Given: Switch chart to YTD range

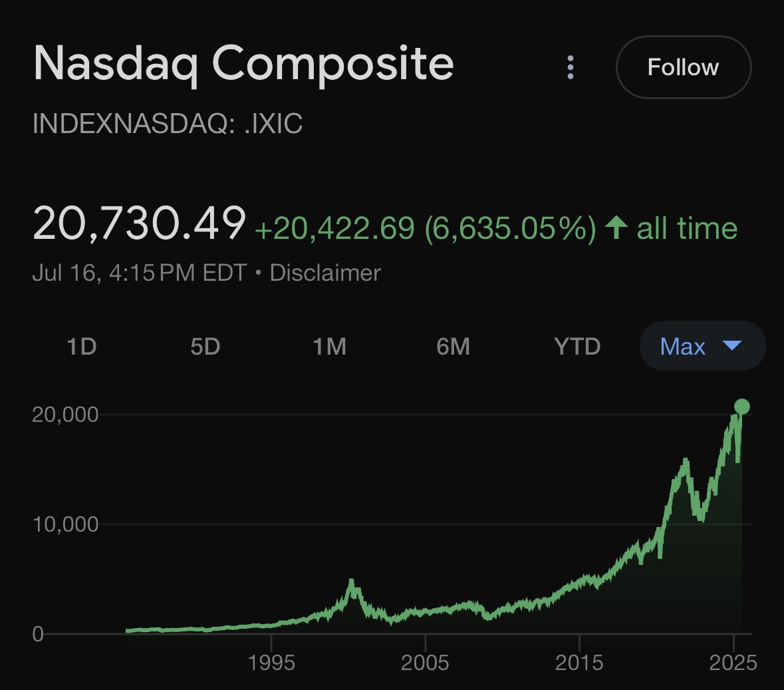Looking at the screenshot, I should click(x=577, y=346).
